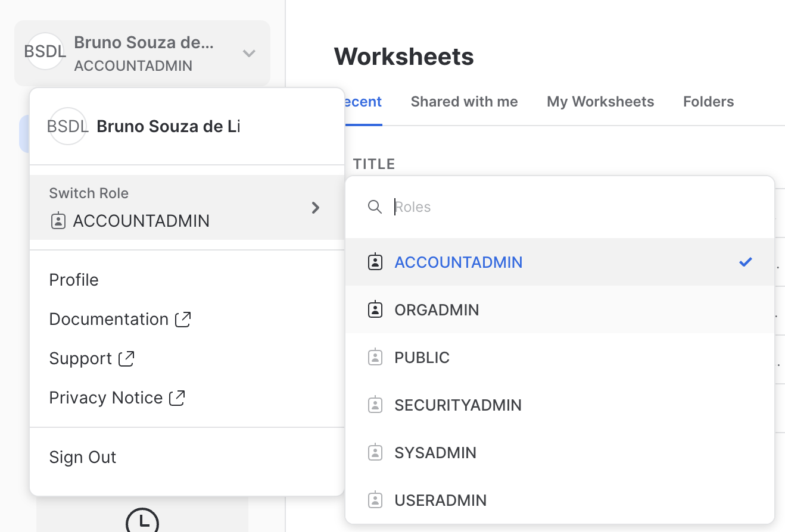Switch role to ORGADMIN
Viewport: 785px width, 532px height.
click(x=437, y=310)
